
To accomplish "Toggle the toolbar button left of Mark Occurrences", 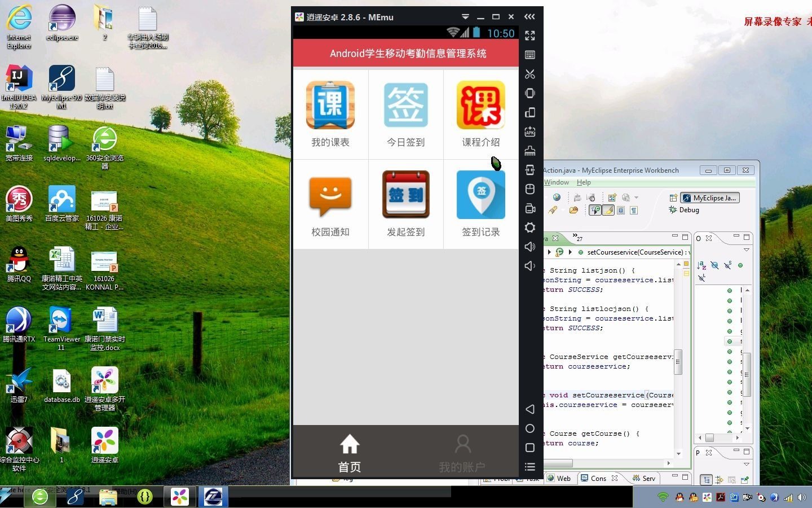I will 595,210.
